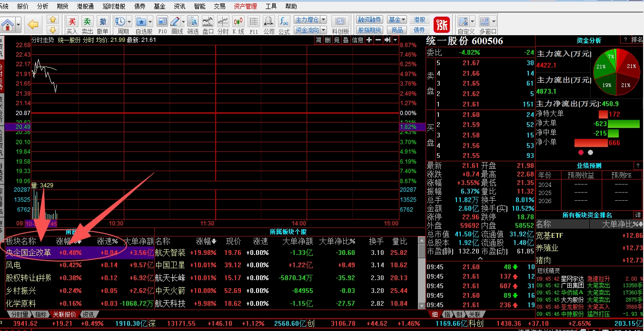
Task: Click the 债券 toolbar button
Action: pyautogui.click(x=419, y=30)
